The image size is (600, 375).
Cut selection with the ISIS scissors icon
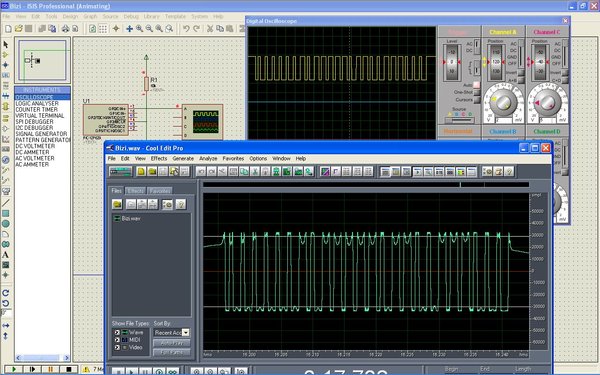[x=210, y=29]
